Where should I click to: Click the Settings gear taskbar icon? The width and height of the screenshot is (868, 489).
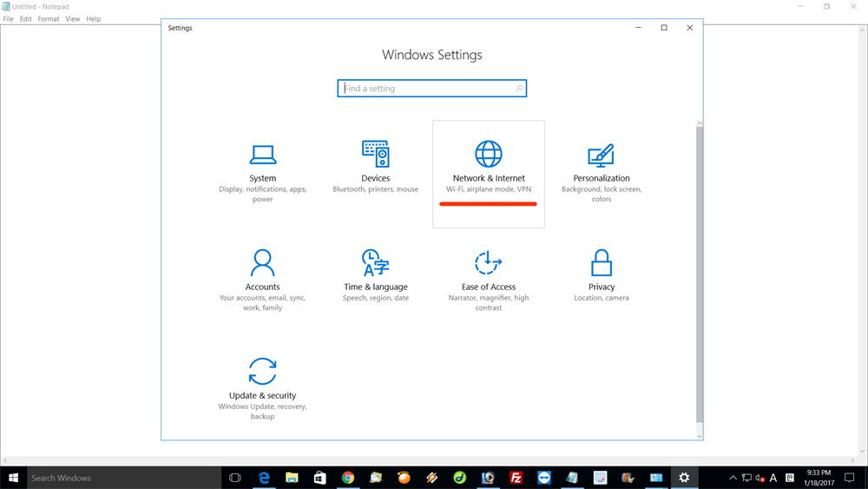(684, 478)
